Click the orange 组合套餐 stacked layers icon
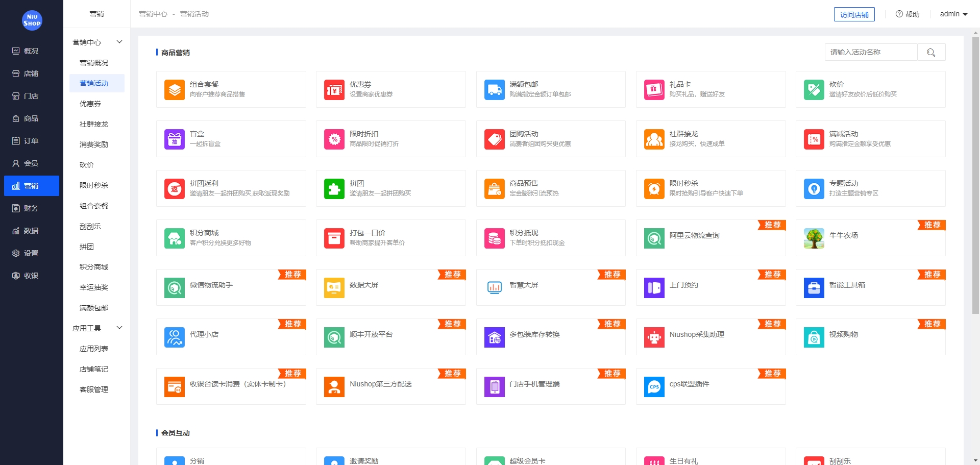The height and width of the screenshot is (465, 980). coord(174,90)
